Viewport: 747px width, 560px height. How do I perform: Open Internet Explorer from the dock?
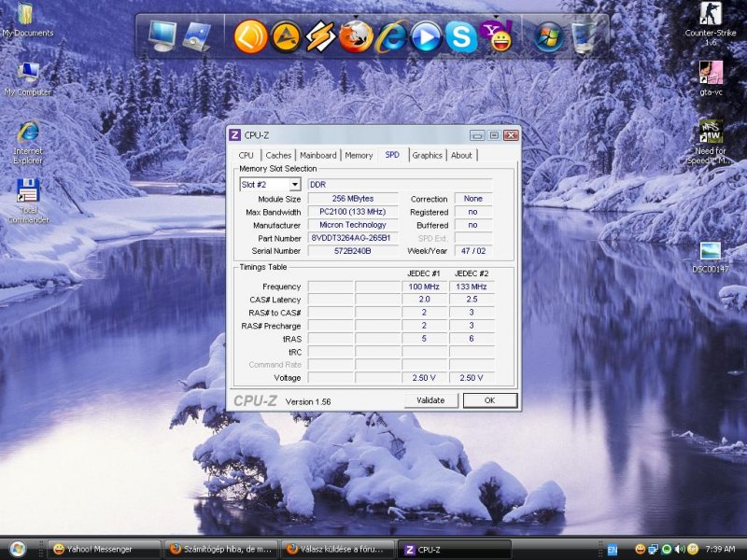tap(390, 36)
